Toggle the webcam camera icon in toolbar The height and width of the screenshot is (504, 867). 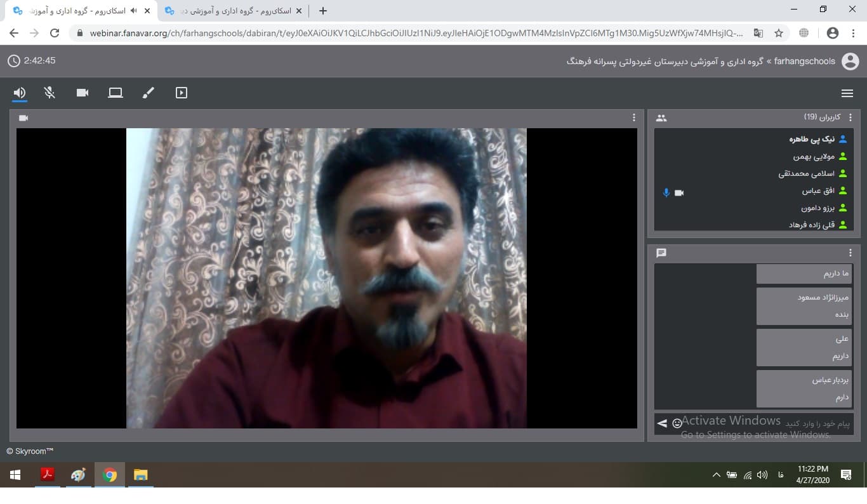click(x=83, y=93)
